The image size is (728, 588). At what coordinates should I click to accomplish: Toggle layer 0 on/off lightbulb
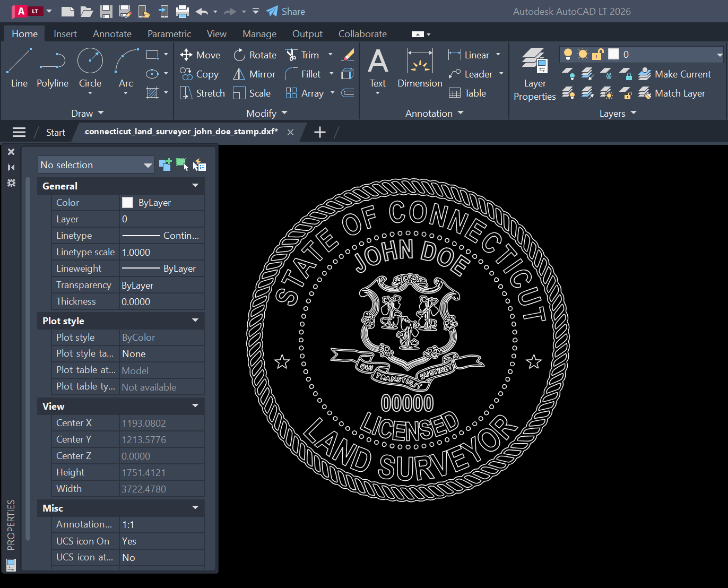pyautogui.click(x=568, y=54)
